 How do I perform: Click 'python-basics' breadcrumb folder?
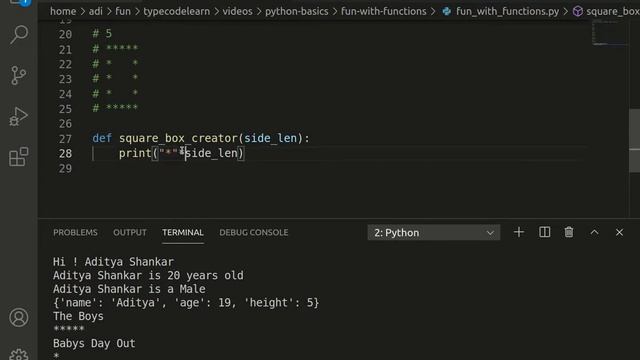(x=296, y=11)
